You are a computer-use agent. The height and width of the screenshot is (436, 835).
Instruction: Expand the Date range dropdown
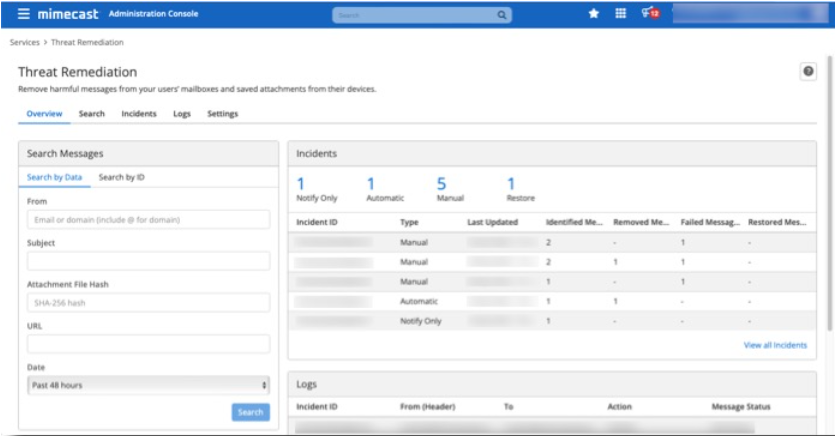click(x=148, y=385)
